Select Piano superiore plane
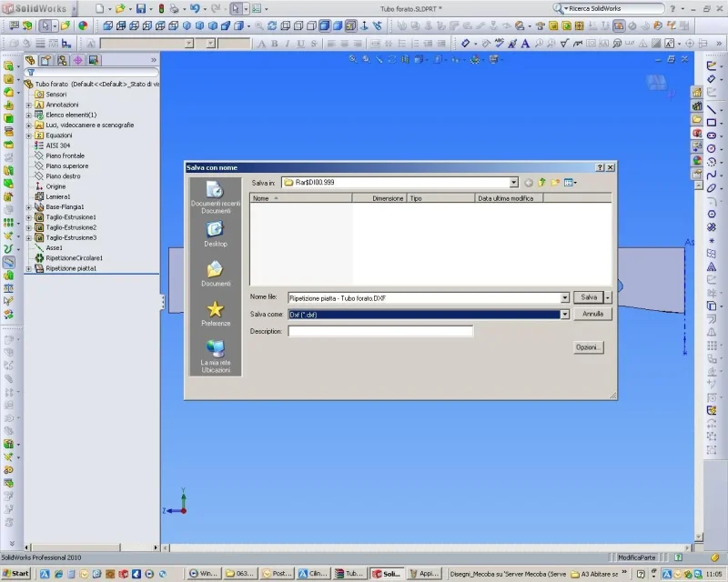 click(66, 166)
